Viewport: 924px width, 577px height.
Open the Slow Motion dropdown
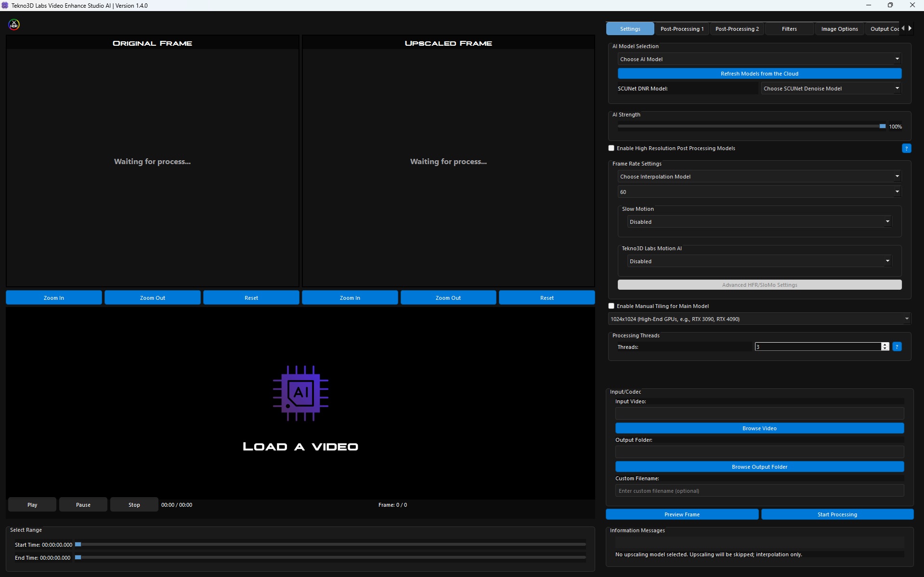[759, 222]
